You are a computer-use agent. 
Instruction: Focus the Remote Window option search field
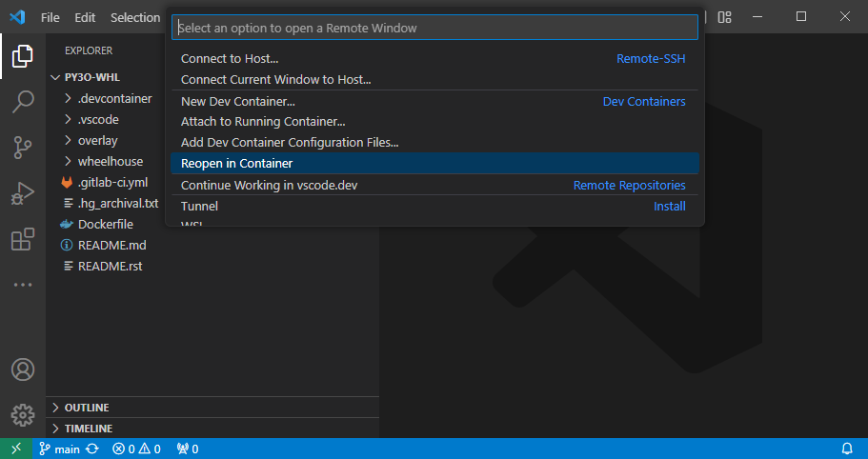(x=434, y=28)
